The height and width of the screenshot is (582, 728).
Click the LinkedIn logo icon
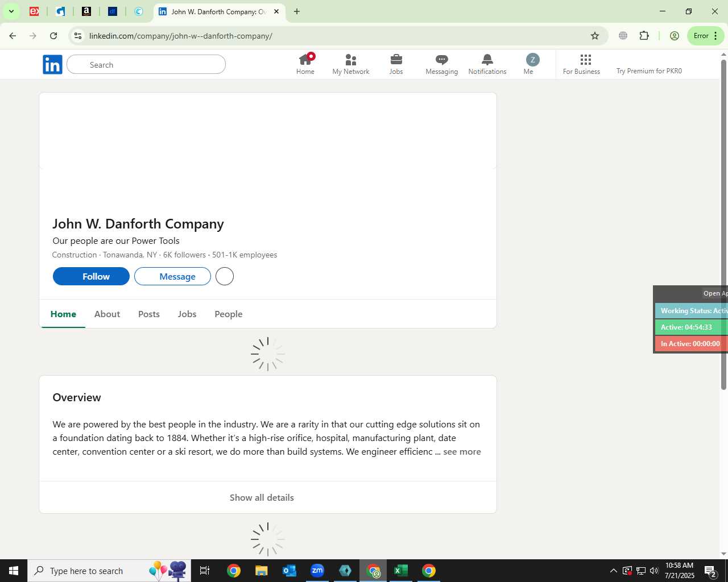(52, 65)
